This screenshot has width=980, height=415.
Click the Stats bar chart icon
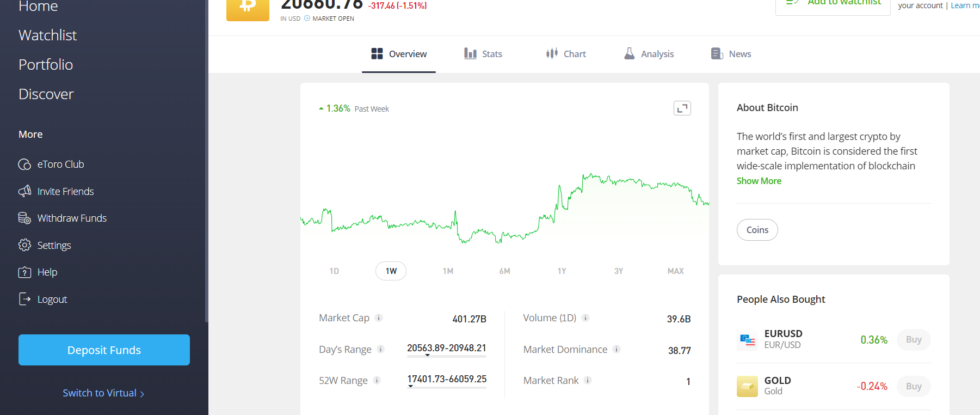coord(470,53)
